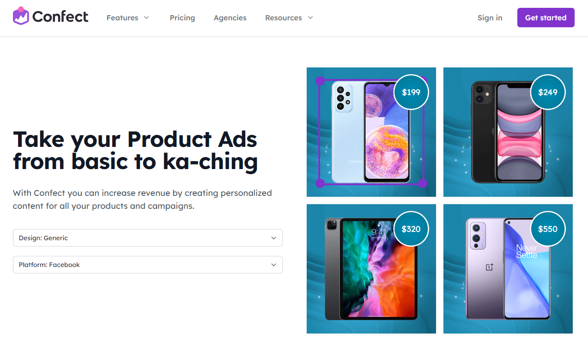Select the blue Samsung phone ad
The height and width of the screenshot is (364, 588).
(371, 132)
